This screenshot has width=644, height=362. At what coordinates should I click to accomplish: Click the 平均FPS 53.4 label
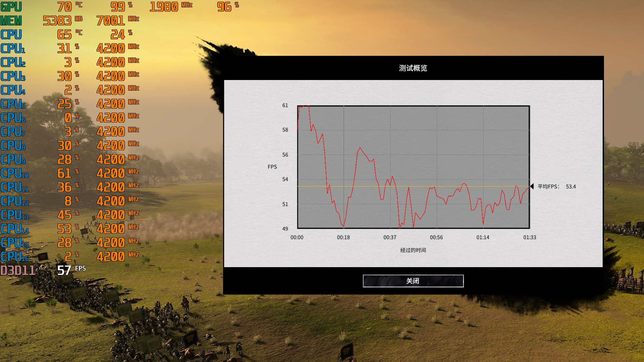(557, 186)
